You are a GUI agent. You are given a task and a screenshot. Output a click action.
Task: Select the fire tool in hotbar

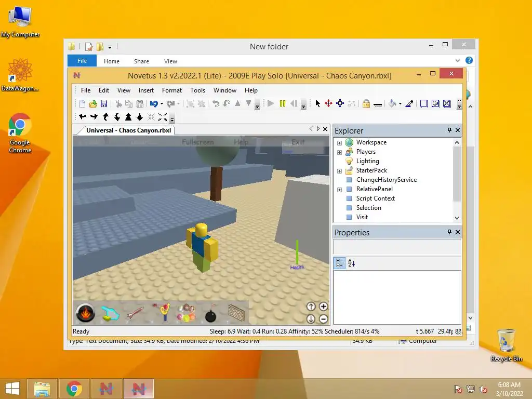(85, 312)
